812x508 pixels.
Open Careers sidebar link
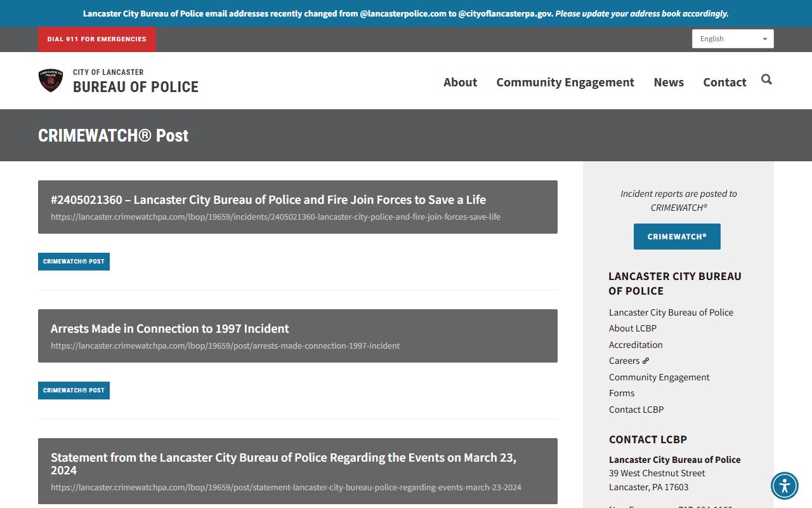[x=624, y=361]
